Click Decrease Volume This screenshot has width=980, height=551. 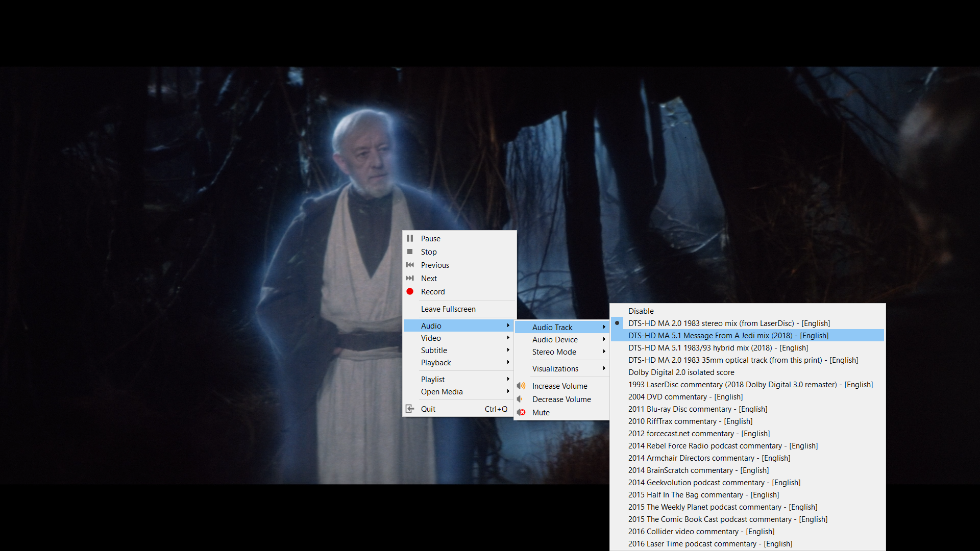562,399
